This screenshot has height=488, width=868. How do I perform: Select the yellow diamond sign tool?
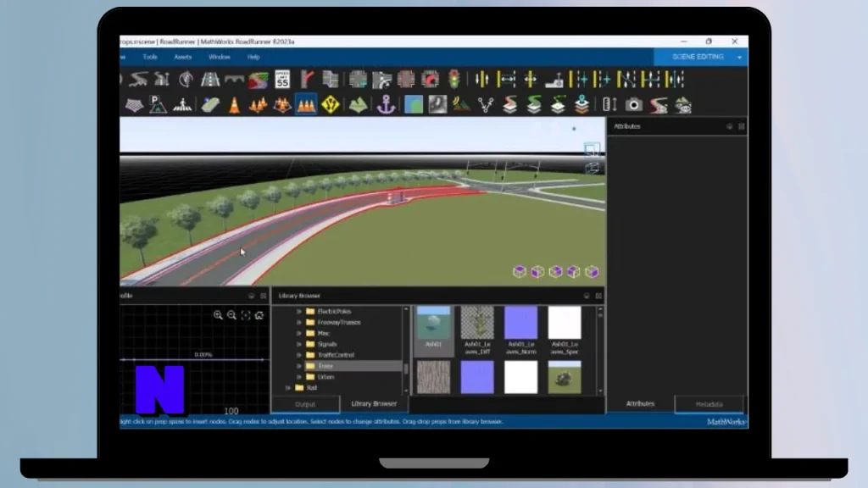click(331, 105)
